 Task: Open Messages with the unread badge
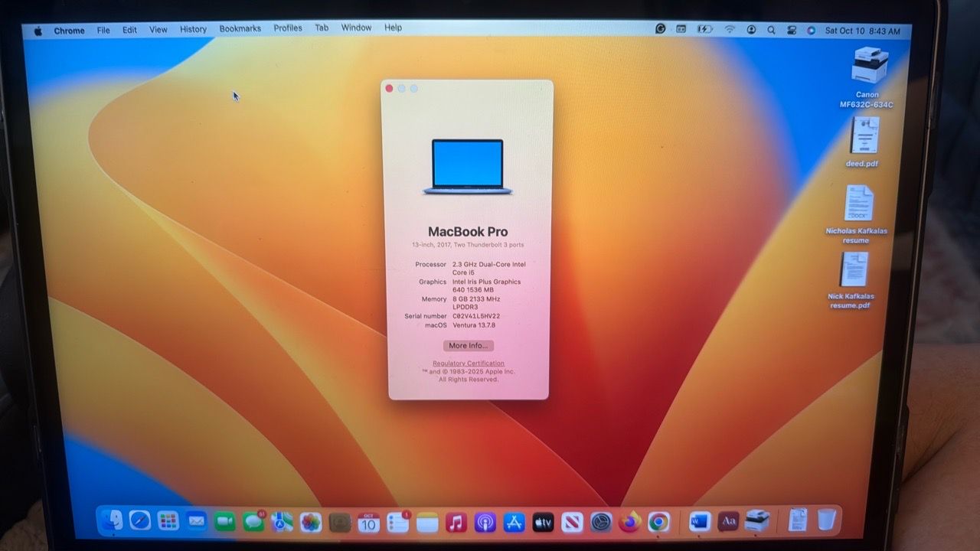click(253, 521)
